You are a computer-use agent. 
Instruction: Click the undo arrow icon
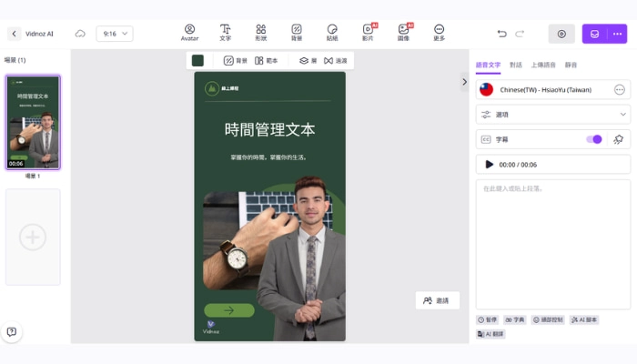click(501, 34)
